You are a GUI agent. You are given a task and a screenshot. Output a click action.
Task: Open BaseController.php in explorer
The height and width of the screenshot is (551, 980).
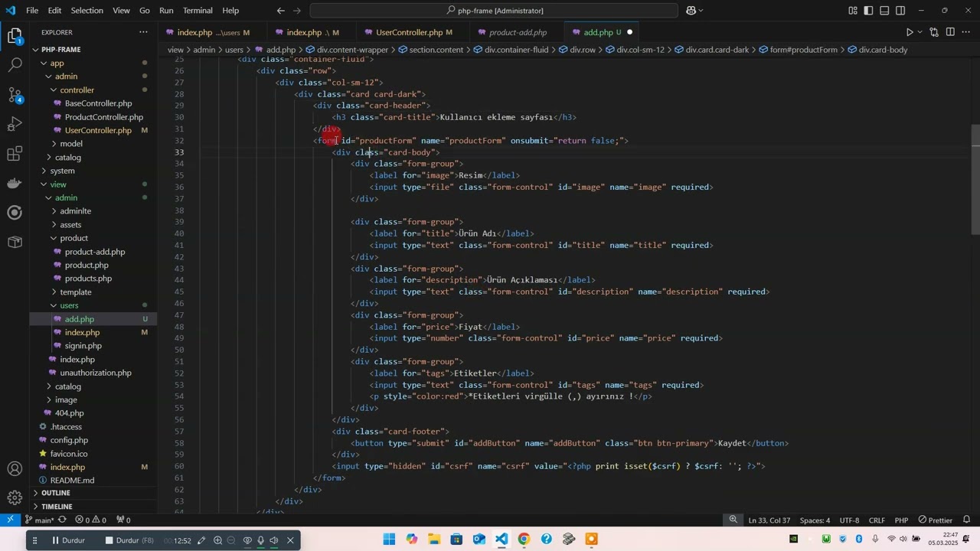(98, 103)
